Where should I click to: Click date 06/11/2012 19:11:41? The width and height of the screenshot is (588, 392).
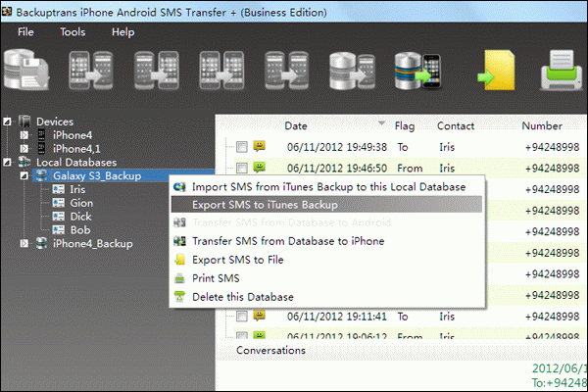(337, 317)
